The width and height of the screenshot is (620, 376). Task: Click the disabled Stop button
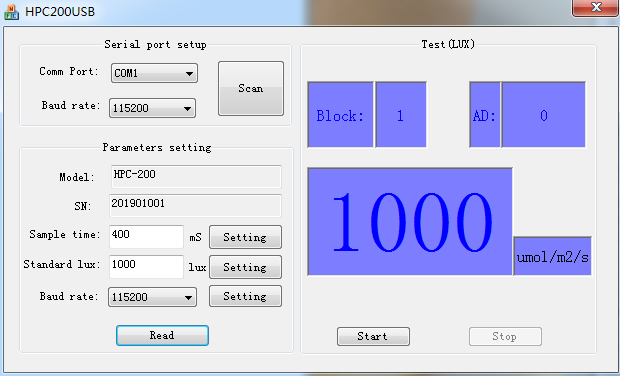tap(505, 336)
